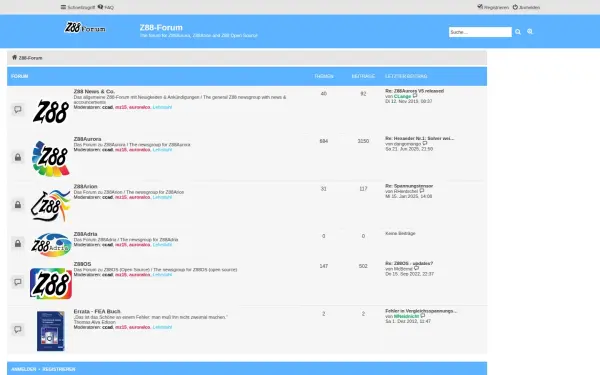The image size is (600, 375).
Task: Click the Keine Beiträge text in Z88Adria row
Action: click(400, 233)
